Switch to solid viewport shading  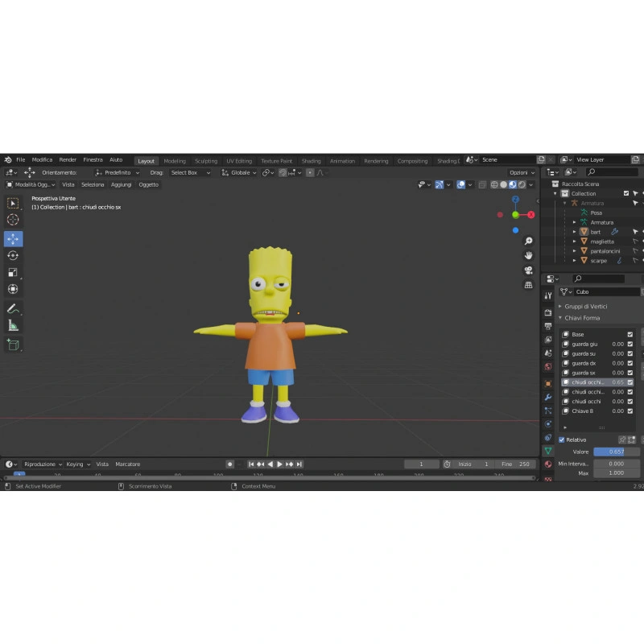[x=504, y=185]
